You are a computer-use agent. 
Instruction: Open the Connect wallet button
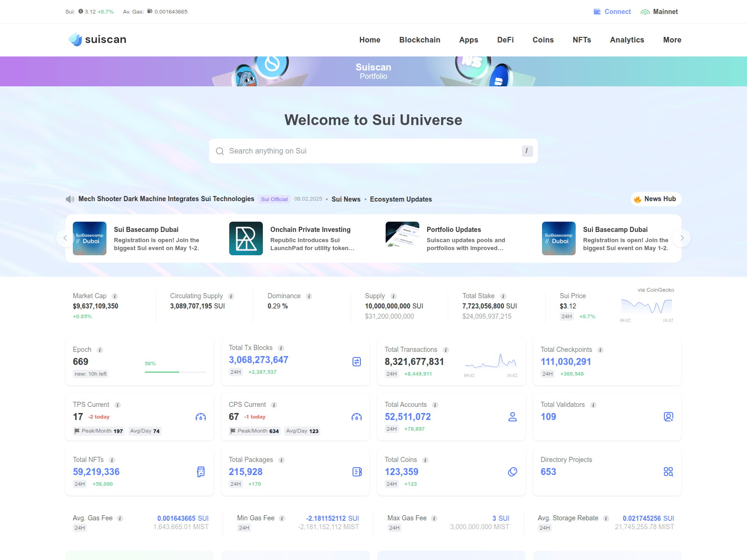point(612,12)
